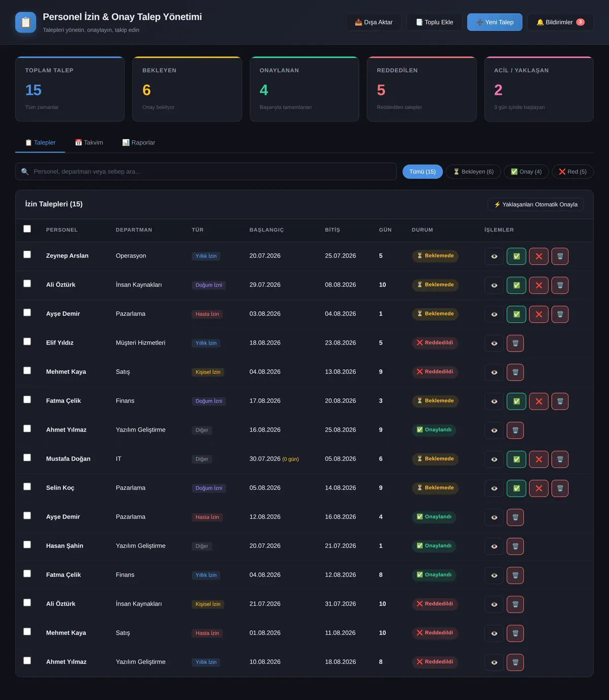The height and width of the screenshot is (700, 609).
Task: Reject Ali Öztürk's Doğum İzni request
Action: 538,285
